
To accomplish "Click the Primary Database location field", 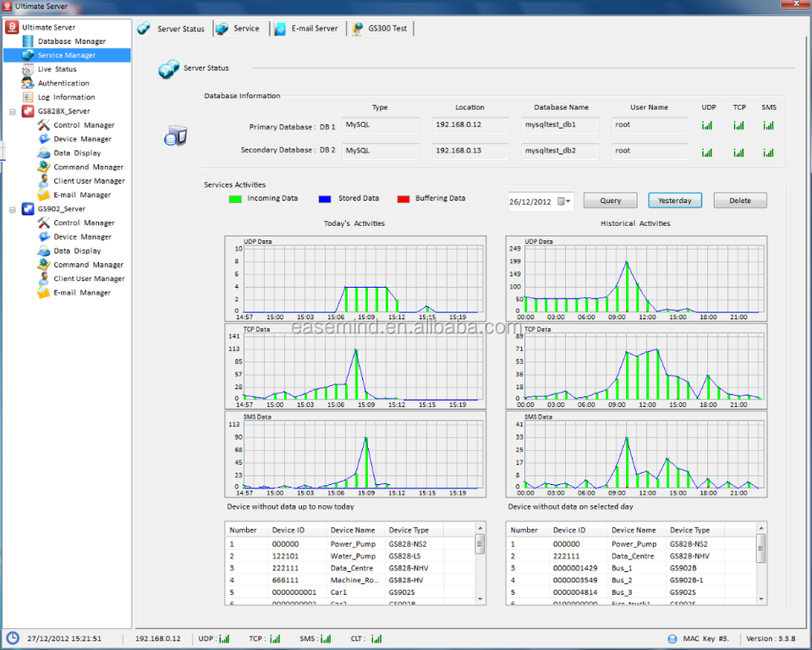I will tap(469, 126).
